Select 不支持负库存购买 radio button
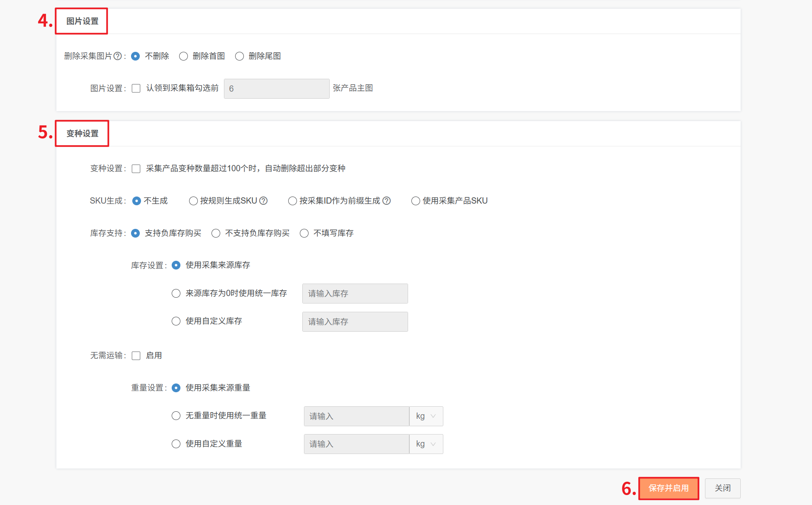Image resolution: width=812 pixels, height=505 pixels. (x=216, y=233)
